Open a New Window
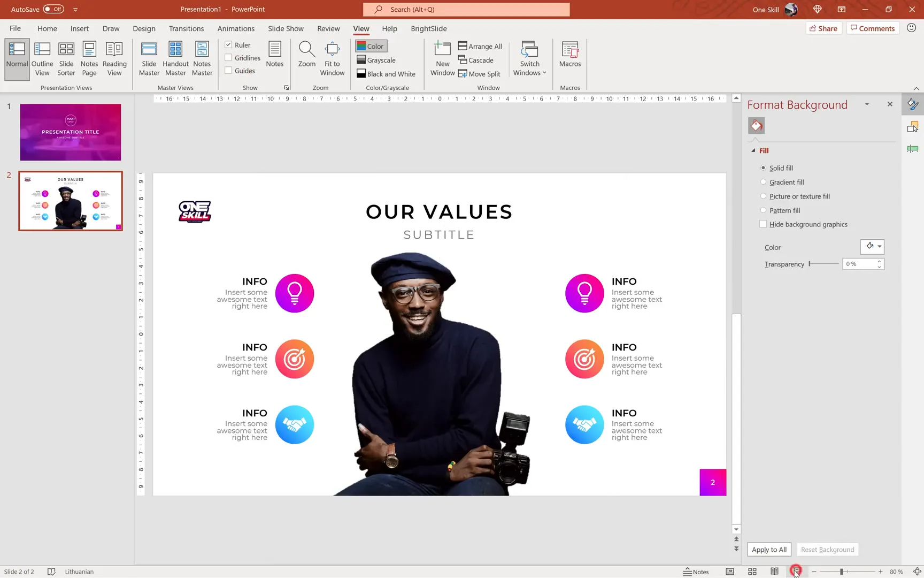This screenshot has height=578, width=924. (x=443, y=59)
